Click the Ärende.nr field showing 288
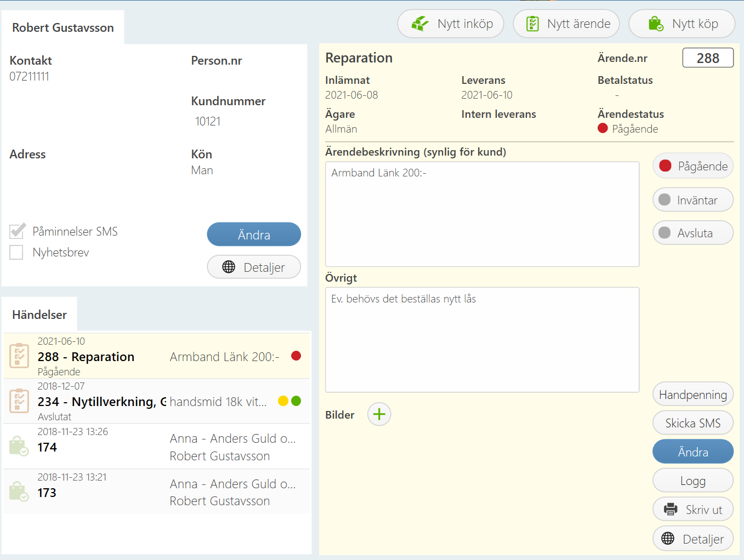 pyautogui.click(x=708, y=58)
